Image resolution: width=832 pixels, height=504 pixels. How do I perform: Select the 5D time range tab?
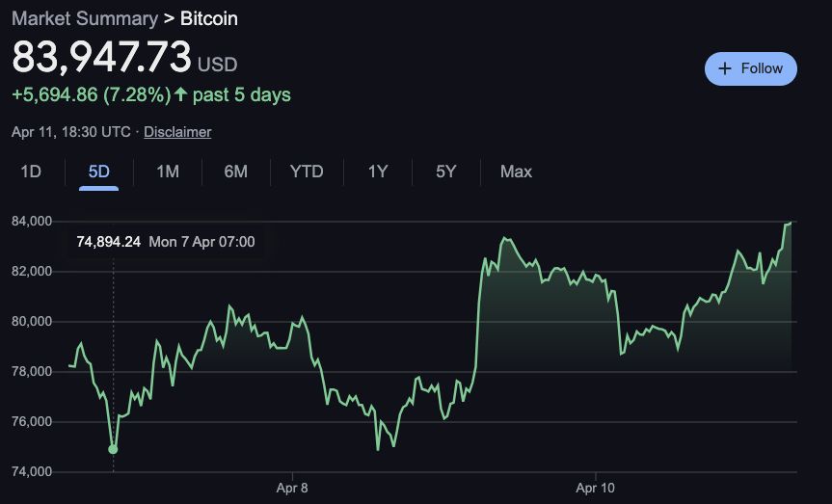(98, 172)
